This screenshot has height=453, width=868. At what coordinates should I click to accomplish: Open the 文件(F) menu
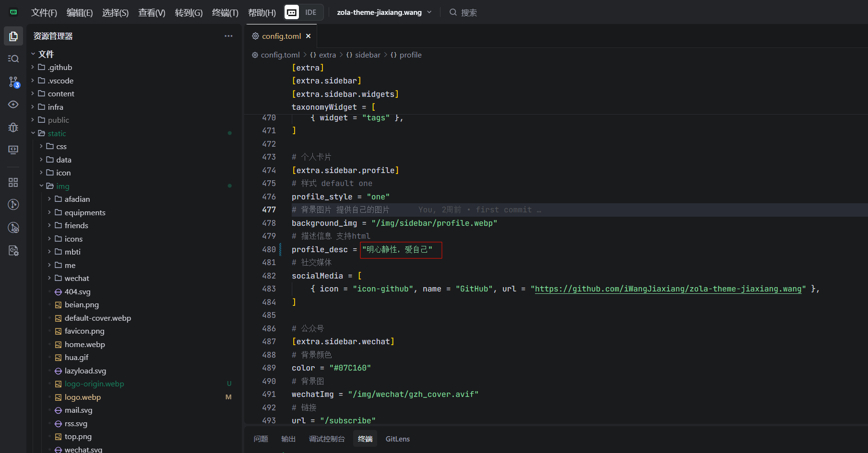pyautogui.click(x=44, y=12)
